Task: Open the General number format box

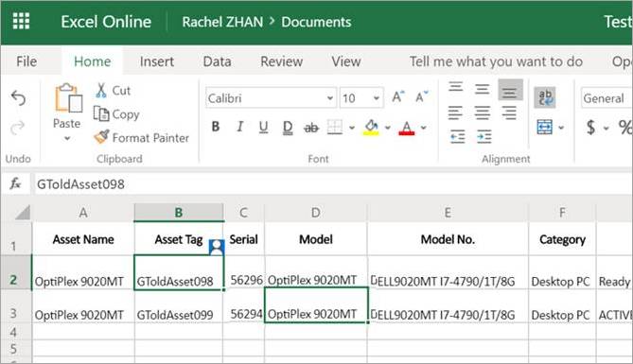Action: pyautogui.click(x=607, y=97)
